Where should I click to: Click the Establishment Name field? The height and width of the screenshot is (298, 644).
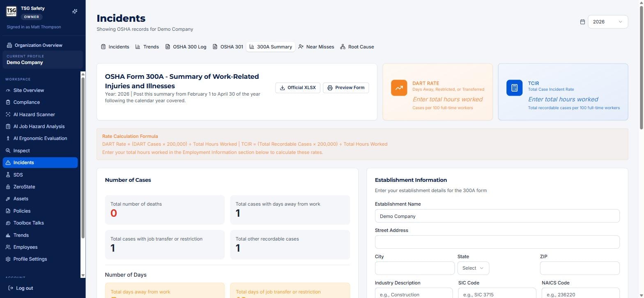pos(497,216)
